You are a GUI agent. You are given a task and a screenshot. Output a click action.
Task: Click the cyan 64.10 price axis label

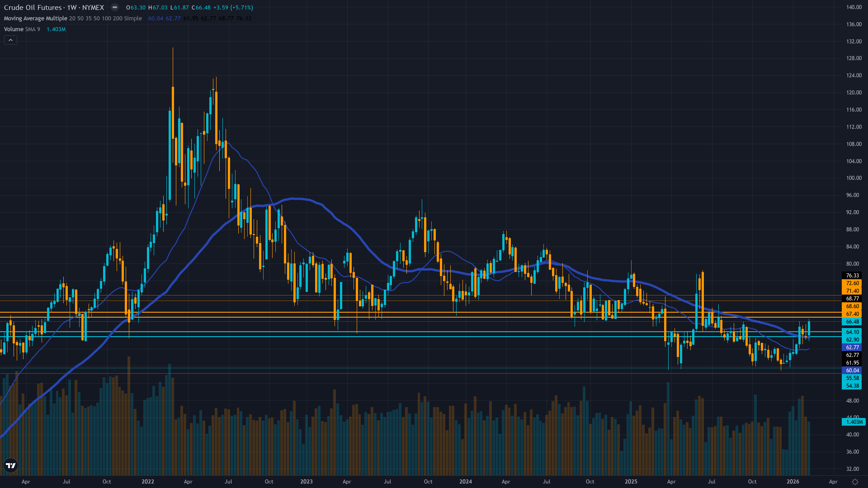[x=852, y=332]
